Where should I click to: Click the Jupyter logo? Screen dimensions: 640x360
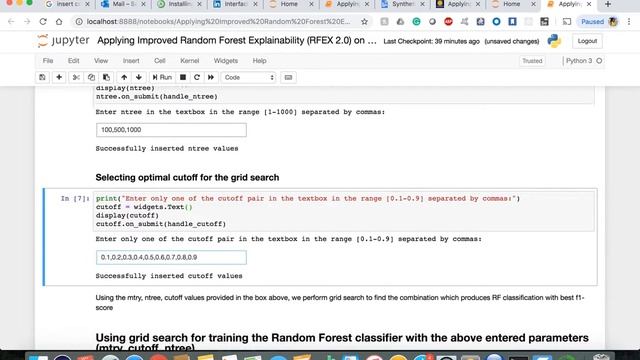click(x=63, y=40)
